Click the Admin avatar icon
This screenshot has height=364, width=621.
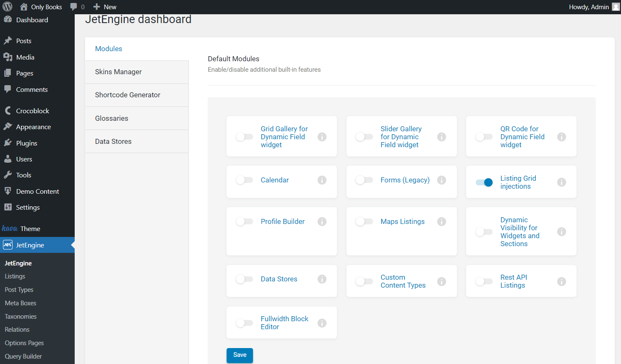pos(616,7)
